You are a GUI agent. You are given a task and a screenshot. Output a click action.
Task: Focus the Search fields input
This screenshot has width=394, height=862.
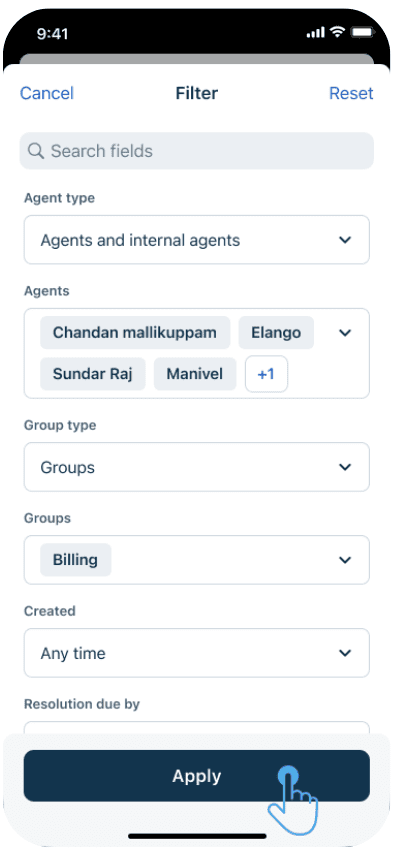click(x=197, y=151)
